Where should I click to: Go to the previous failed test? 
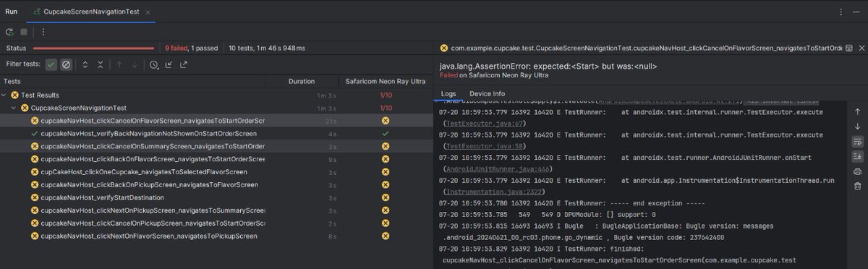pos(119,64)
